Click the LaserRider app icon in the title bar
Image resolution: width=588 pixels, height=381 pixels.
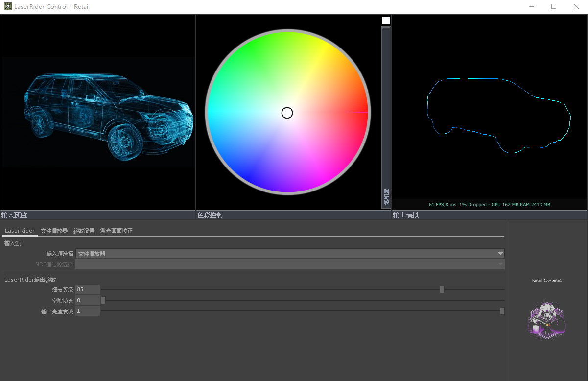click(8, 7)
